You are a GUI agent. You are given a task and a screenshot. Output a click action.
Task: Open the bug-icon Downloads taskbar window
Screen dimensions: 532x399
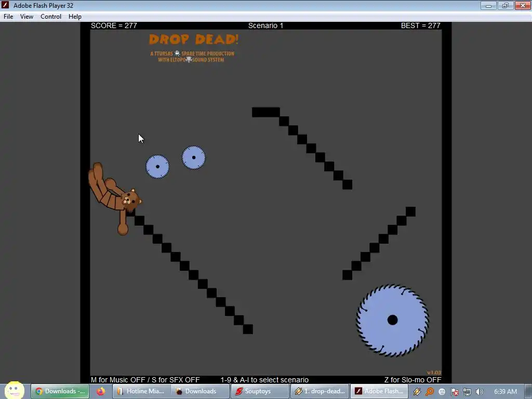pyautogui.click(x=200, y=391)
